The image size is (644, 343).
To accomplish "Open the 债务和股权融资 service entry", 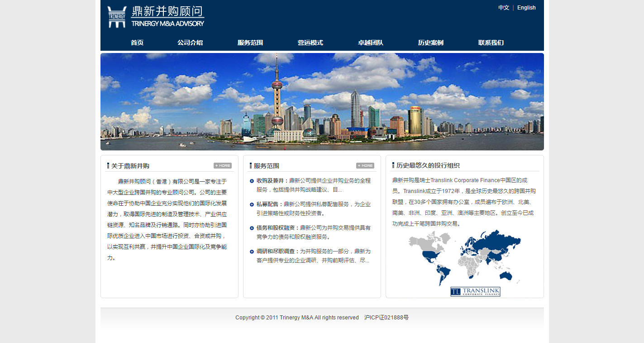I will coord(314,232).
